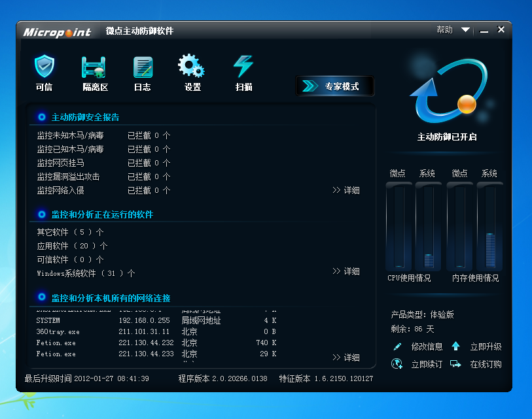532x419 pixels.
Task: Click the 主动防御已开启 status orb graphic
Action: pos(448,90)
